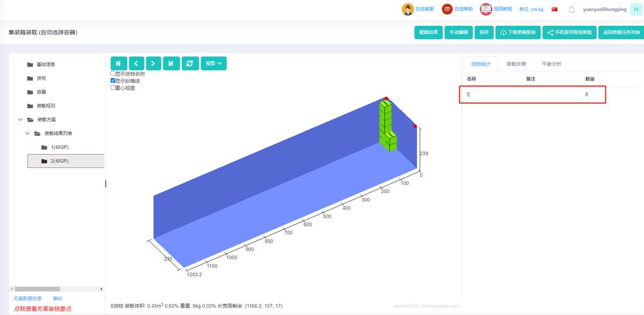The height and width of the screenshot is (315, 644).
Task: Enable 重心视图 checkbox
Action: [x=113, y=87]
